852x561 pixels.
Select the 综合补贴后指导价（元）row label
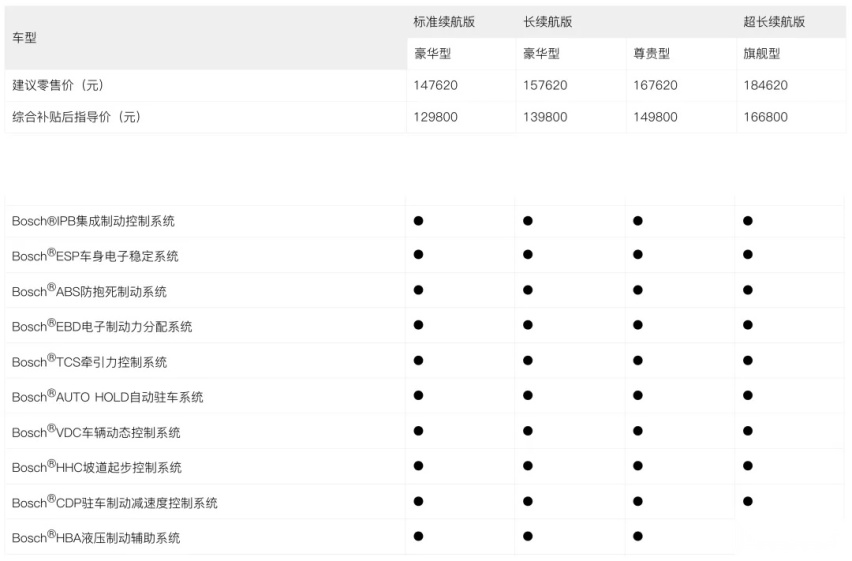click(76, 116)
